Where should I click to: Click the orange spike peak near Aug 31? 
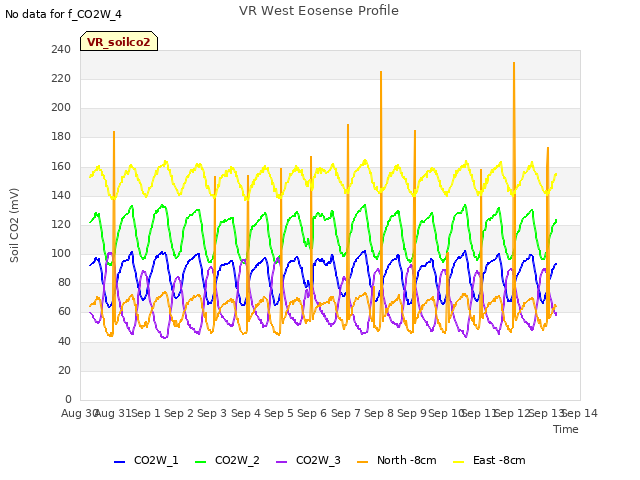click(x=114, y=133)
